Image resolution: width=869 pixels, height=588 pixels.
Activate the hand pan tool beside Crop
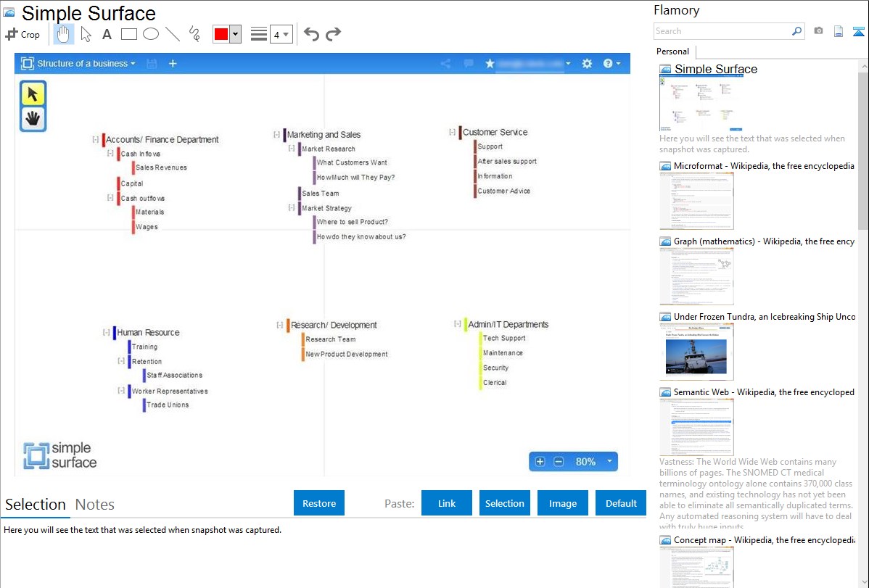63,34
